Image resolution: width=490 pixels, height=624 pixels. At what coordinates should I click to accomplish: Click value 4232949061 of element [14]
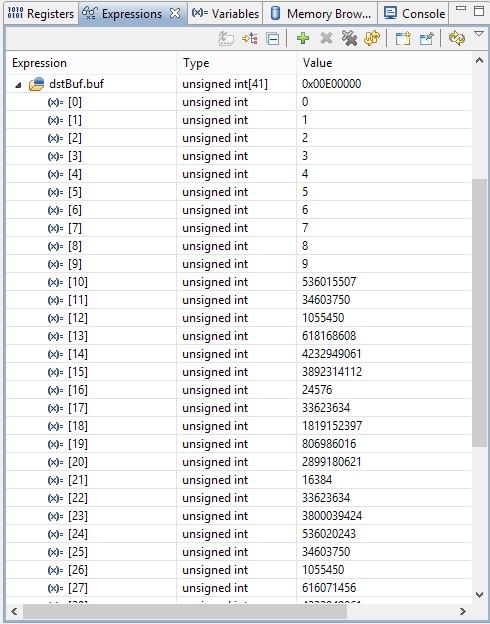[x=332, y=354]
